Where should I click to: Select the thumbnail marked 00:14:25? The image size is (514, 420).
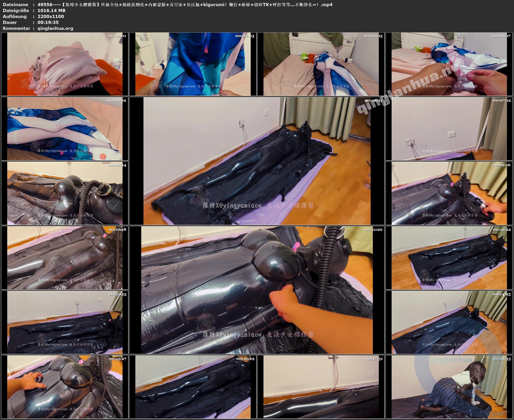click(449, 322)
